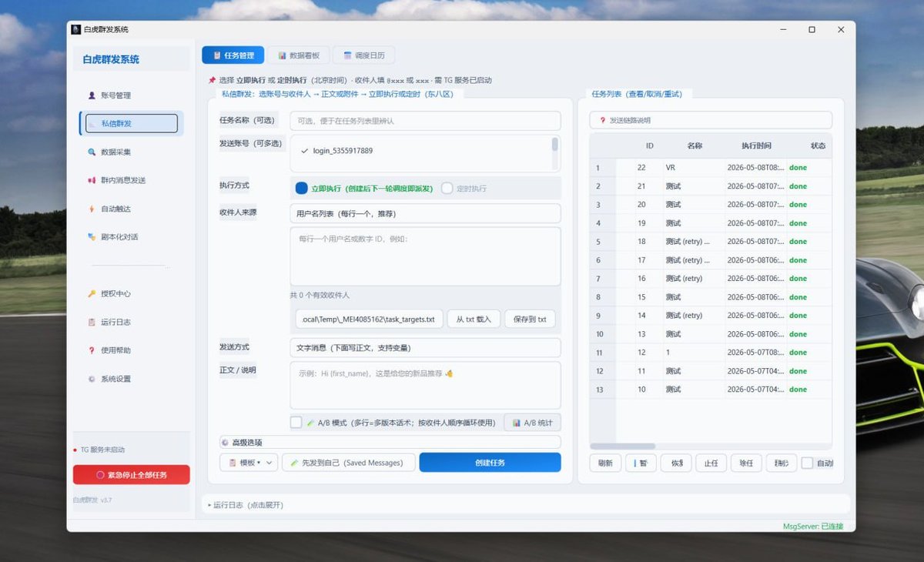Screen dimensions: 924x562
Task: Select task row with ID 21
Action: (x=711, y=186)
